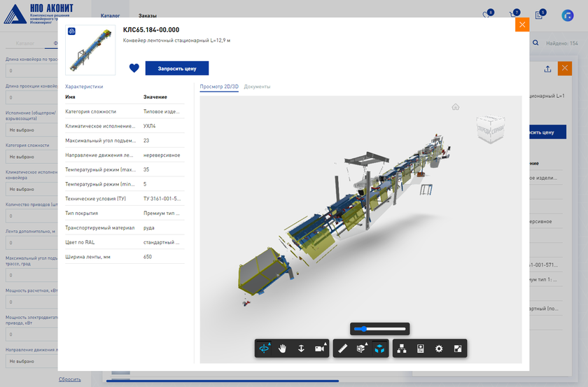Select the ruler Measure tool
588x387 pixels.
tap(342, 349)
